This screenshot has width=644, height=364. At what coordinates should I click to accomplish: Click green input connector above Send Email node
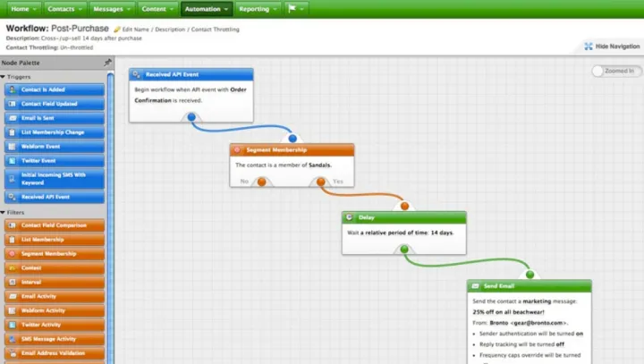(x=530, y=274)
